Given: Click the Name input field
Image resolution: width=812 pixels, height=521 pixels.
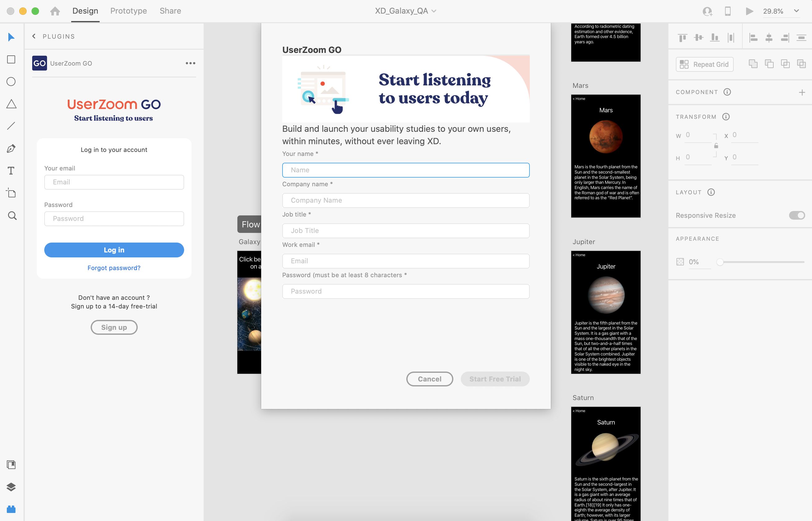Looking at the screenshot, I should coord(406,170).
